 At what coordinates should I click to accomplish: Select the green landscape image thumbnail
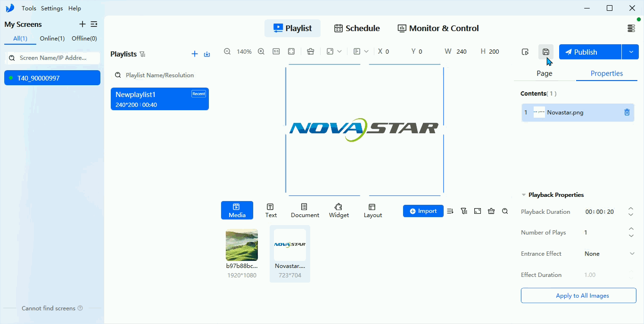tap(242, 245)
